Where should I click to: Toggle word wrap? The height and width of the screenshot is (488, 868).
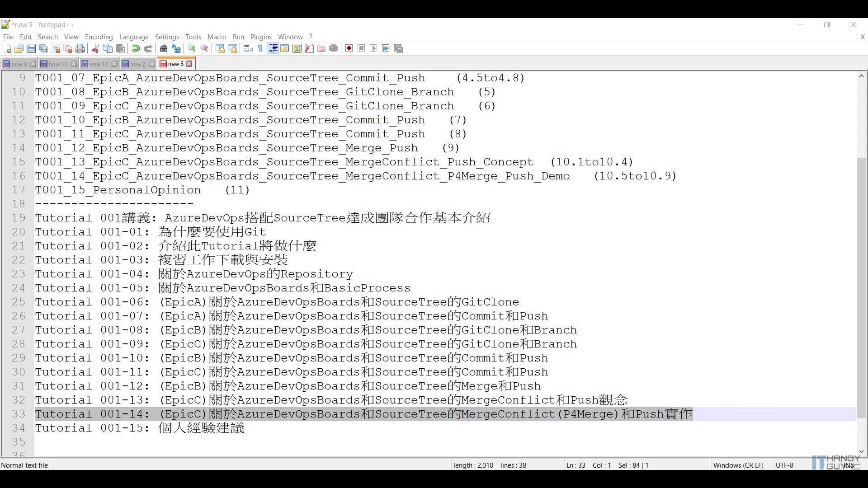247,48
